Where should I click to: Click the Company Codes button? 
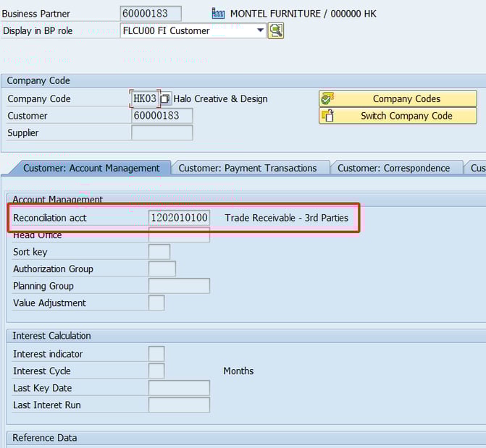coord(398,99)
